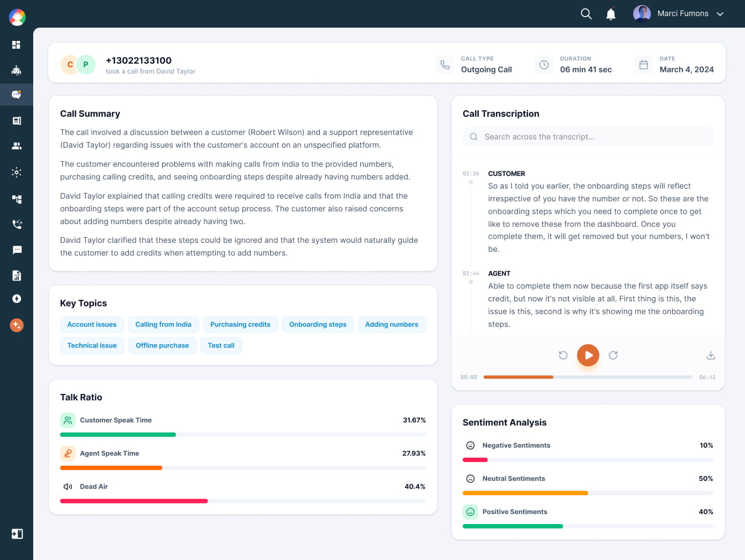
Task: Click the Neutral Sentiments face icon
Action: 470,479
